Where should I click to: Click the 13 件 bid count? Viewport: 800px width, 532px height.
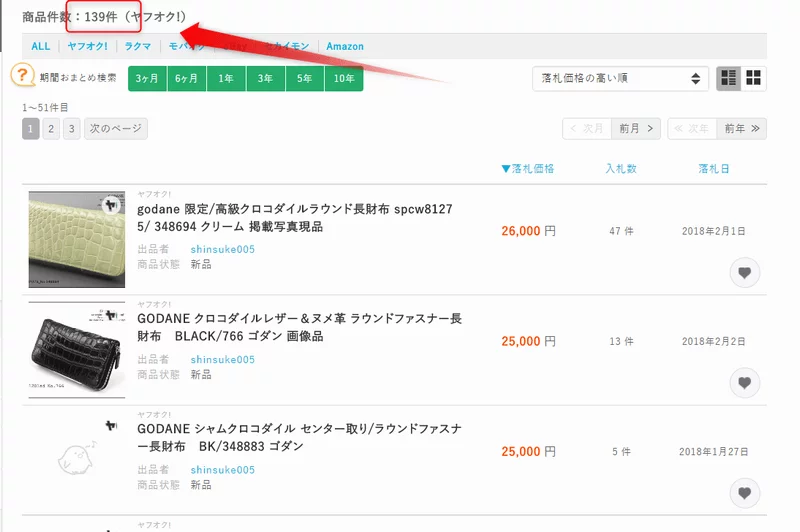(x=621, y=341)
